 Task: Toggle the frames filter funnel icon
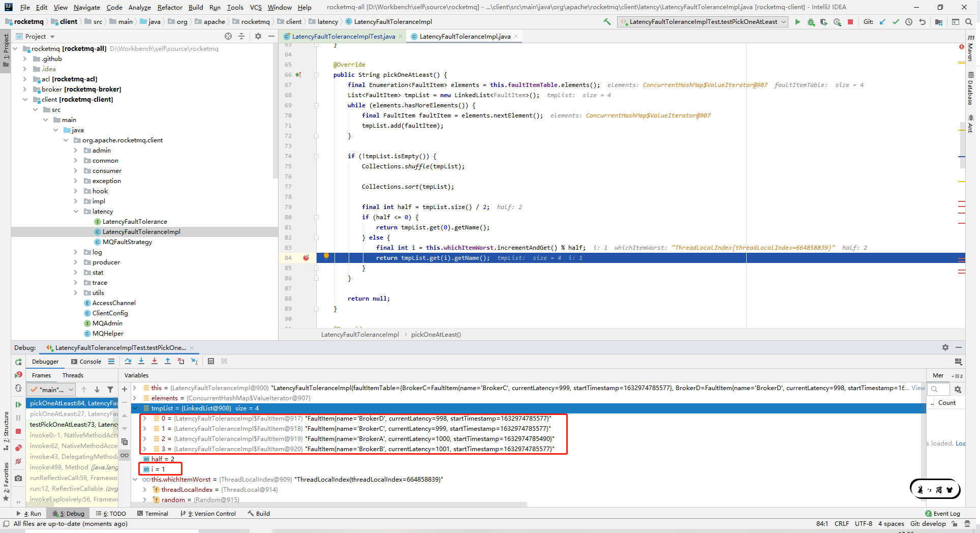110,390
